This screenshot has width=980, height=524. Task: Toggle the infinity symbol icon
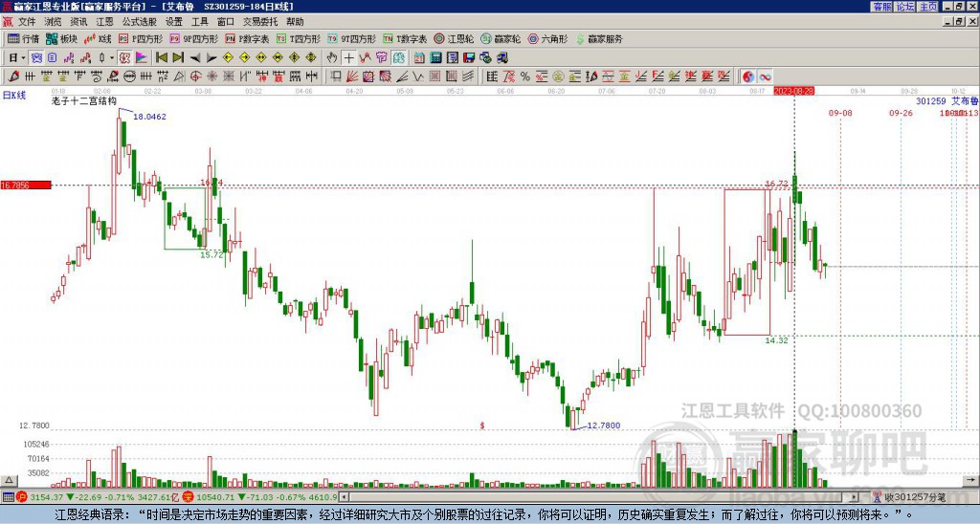[x=766, y=76]
